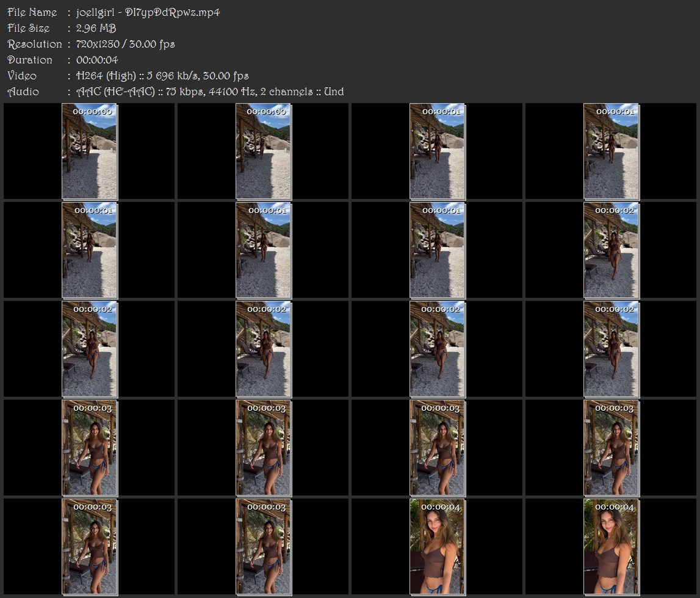Open the first thumbnail stamped 00:00:02
The height and width of the screenshot is (598, 700).
(611, 250)
